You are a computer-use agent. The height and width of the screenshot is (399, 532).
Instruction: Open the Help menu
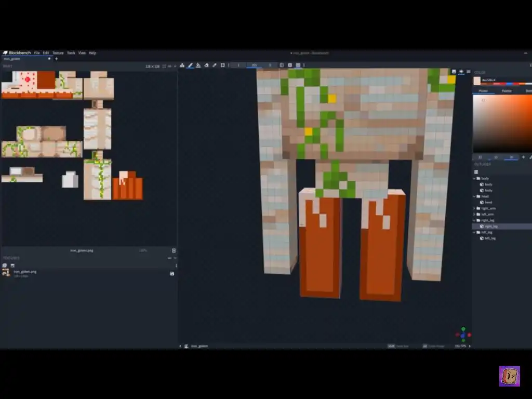(92, 53)
